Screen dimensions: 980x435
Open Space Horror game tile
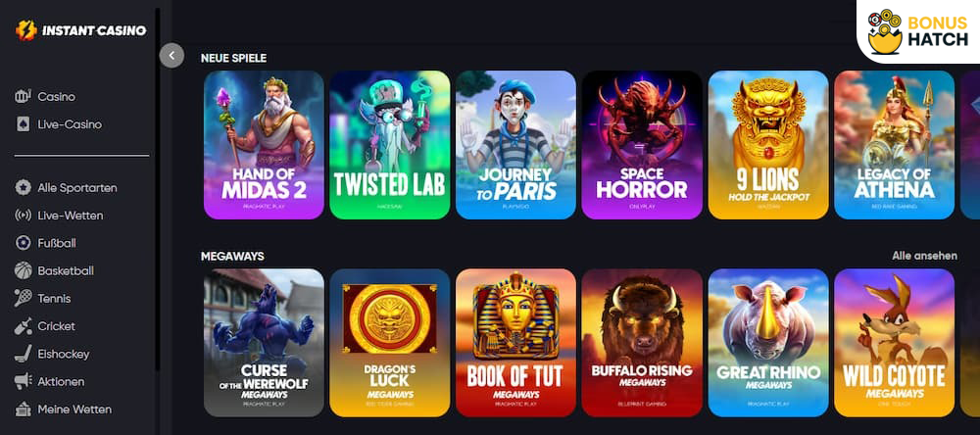(x=642, y=145)
